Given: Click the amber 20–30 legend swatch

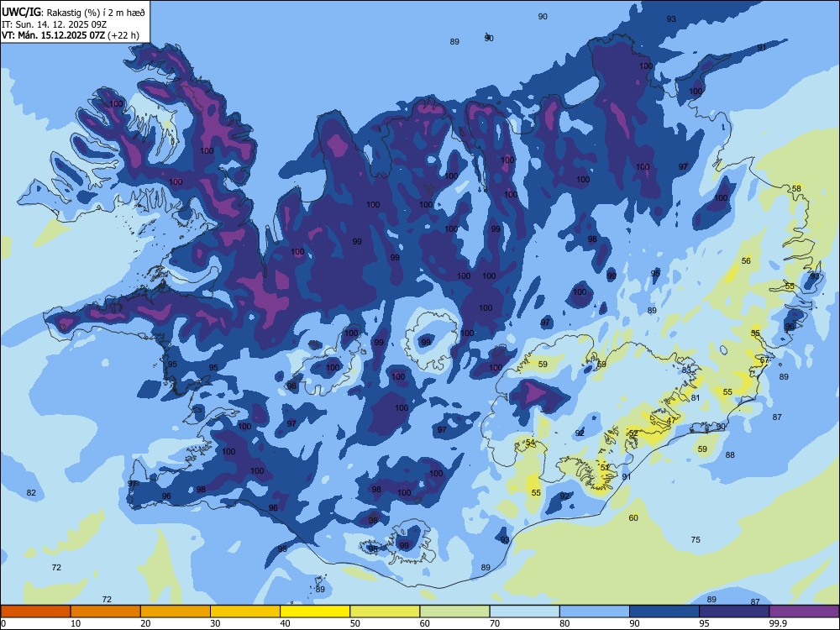Looking at the screenshot, I should tap(176, 612).
